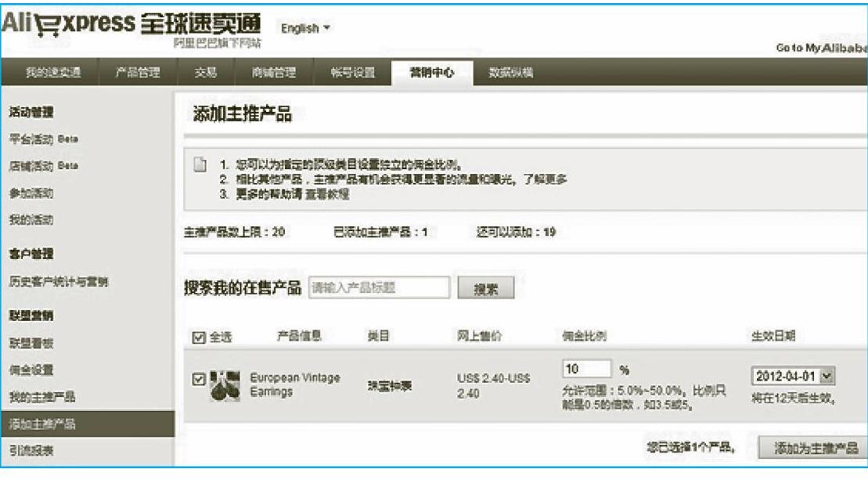Toggle the 全选 select-all checkbox
Viewport: 868px width, 480px height.
pos(198,337)
